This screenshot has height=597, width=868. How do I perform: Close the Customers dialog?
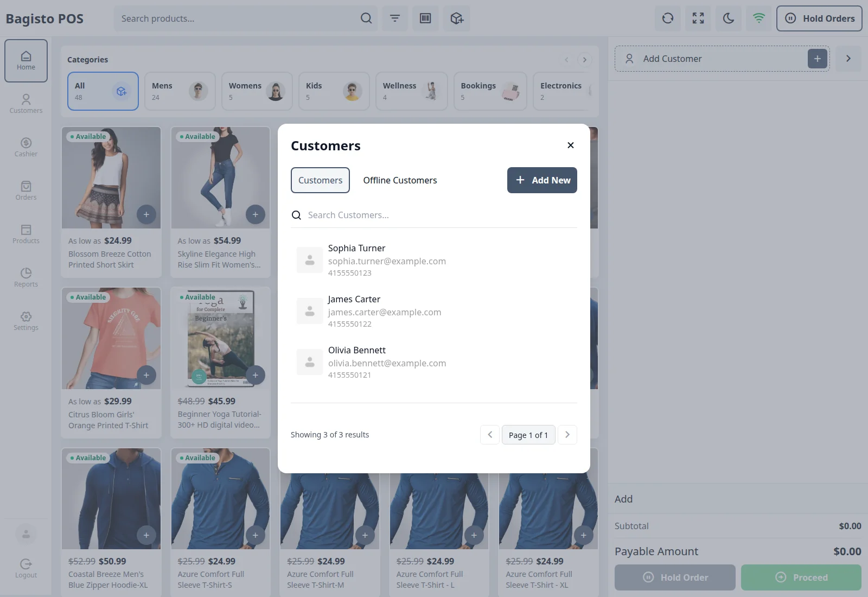point(570,145)
